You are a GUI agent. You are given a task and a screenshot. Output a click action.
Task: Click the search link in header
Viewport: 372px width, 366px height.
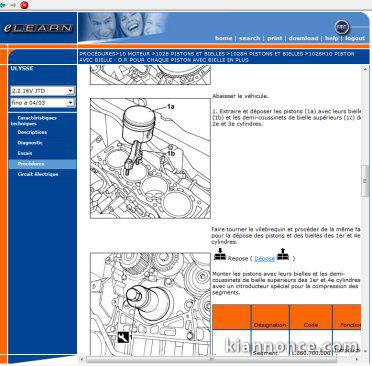click(x=249, y=38)
